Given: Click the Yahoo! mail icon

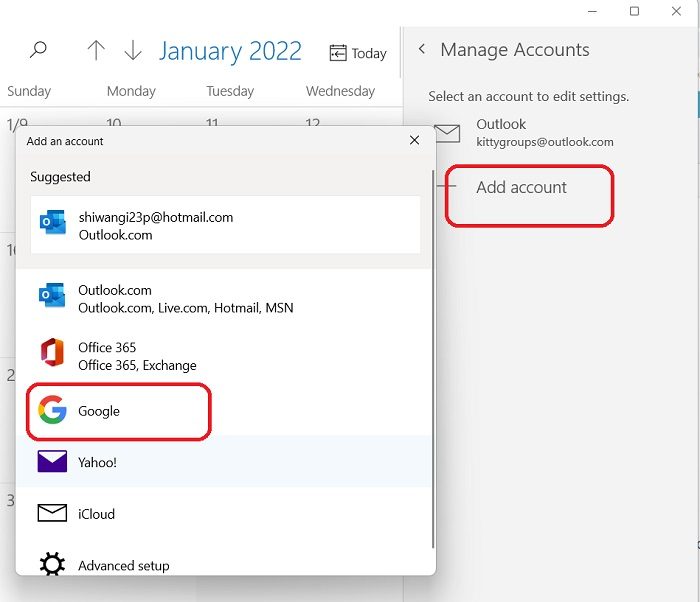Looking at the screenshot, I should tap(52, 462).
